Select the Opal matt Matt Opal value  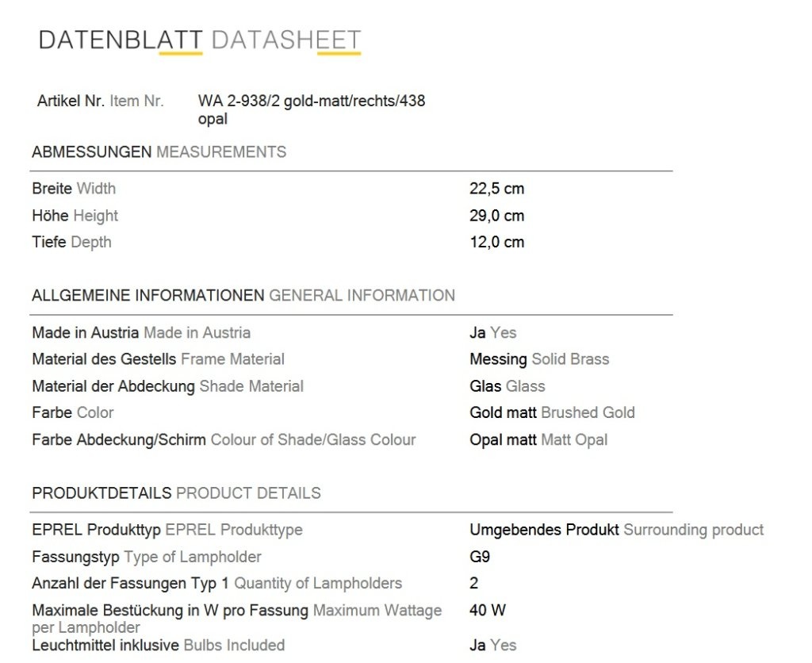click(538, 440)
